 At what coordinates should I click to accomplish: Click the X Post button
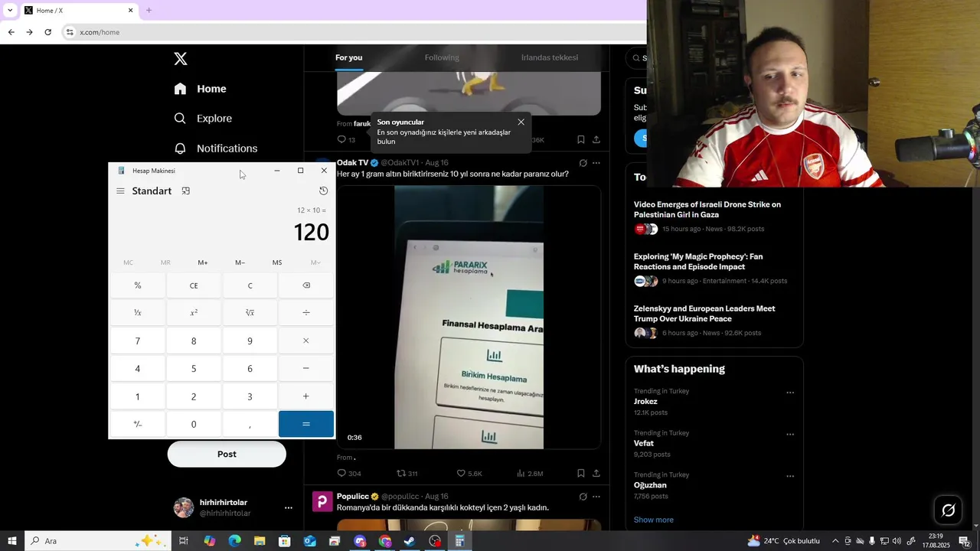click(227, 454)
